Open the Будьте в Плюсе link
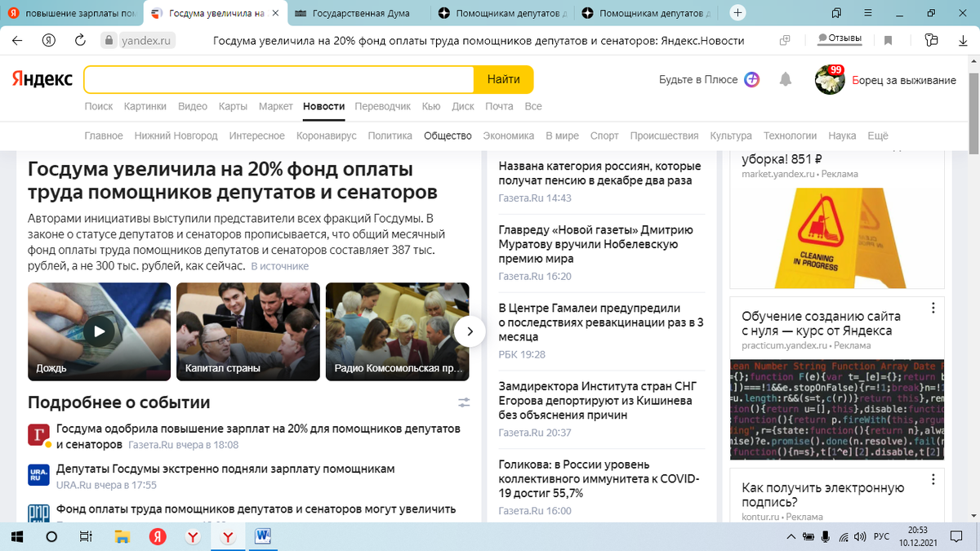This screenshot has width=980, height=551. pos(698,79)
